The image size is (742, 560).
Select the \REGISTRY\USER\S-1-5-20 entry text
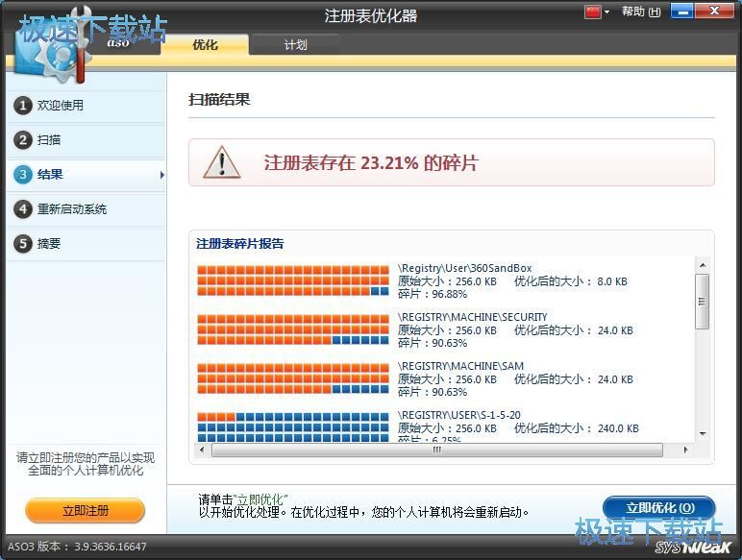pos(459,415)
